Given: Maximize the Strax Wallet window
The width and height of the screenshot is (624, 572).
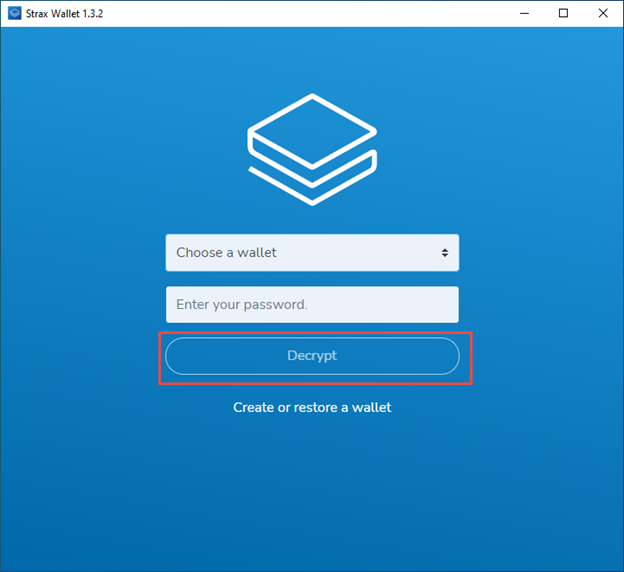Looking at the screenshot, I should 563,13.
